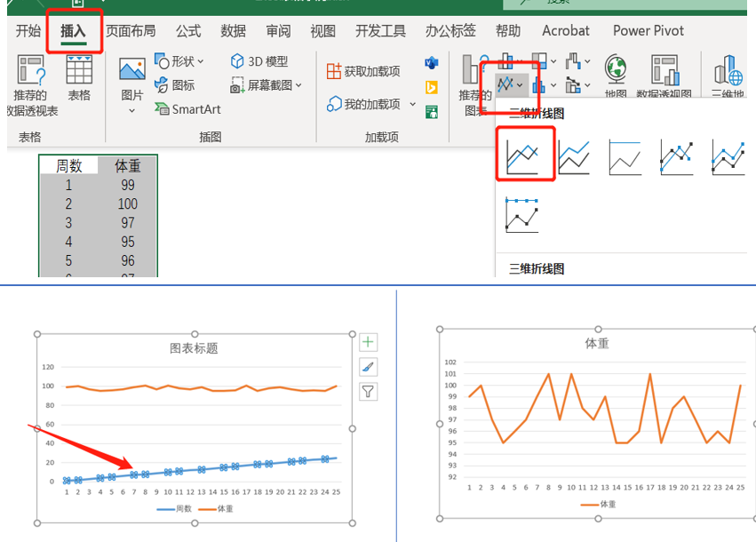Insert a table with the 表格 icon
This screenshot has height=542, width=756.
(x=79, y=70)
